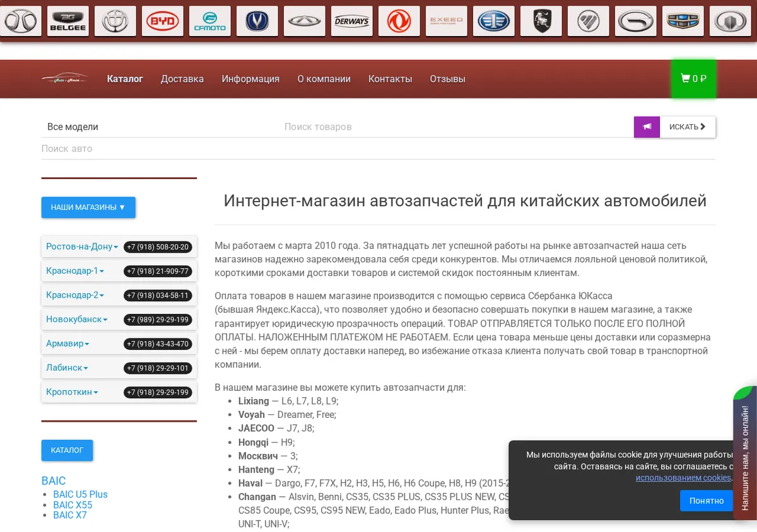Open the CFMOTO brand logo
Image resolution: width=757 pixels, height=532 pixels.
[210, 21]
